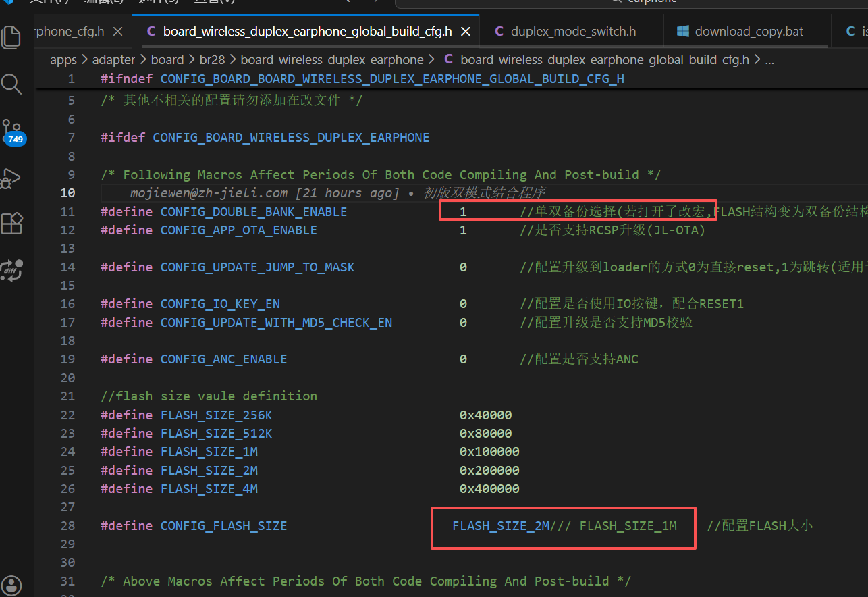The image size is (868, 597).
Task: Open Source Control view with 749 badge
Action: coord(13,132)
